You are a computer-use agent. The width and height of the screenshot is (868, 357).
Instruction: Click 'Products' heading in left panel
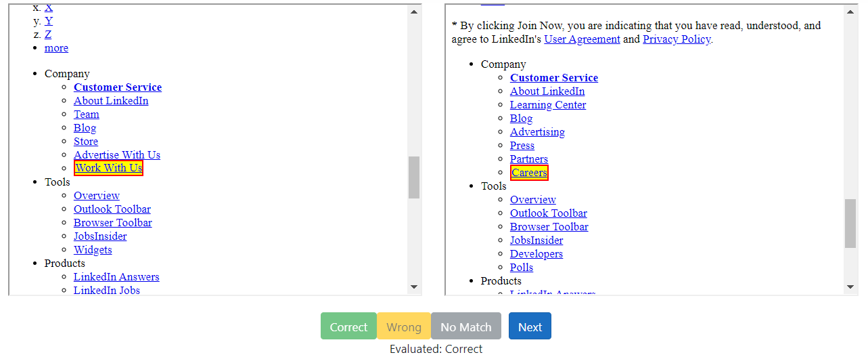[65, 264]
